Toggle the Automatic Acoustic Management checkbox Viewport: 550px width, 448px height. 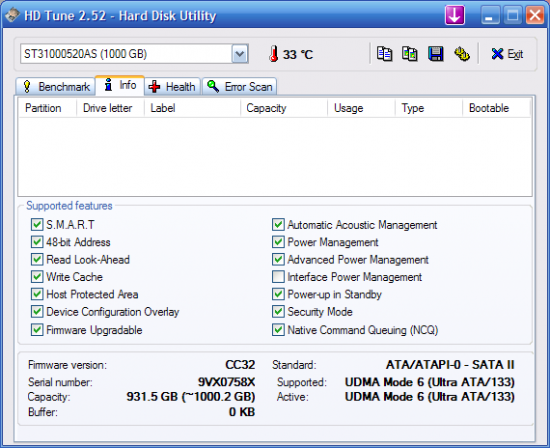(278, 225)
